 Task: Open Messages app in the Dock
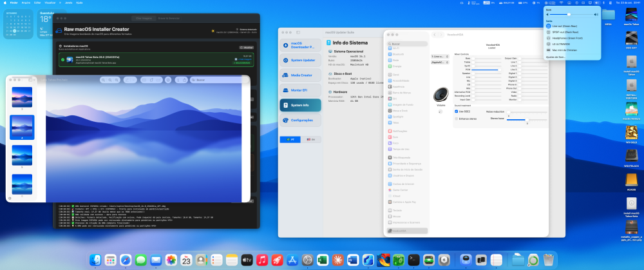141,260
